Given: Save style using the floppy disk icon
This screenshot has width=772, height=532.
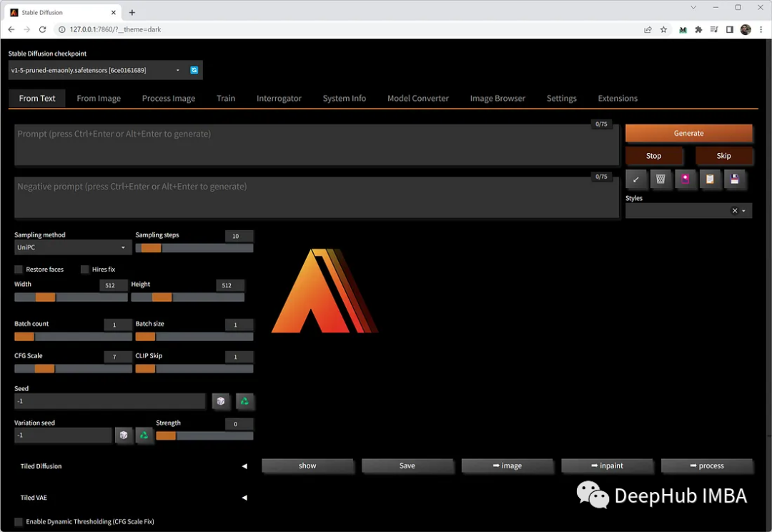Looking at the screenshot, I should tap(734, 179).
